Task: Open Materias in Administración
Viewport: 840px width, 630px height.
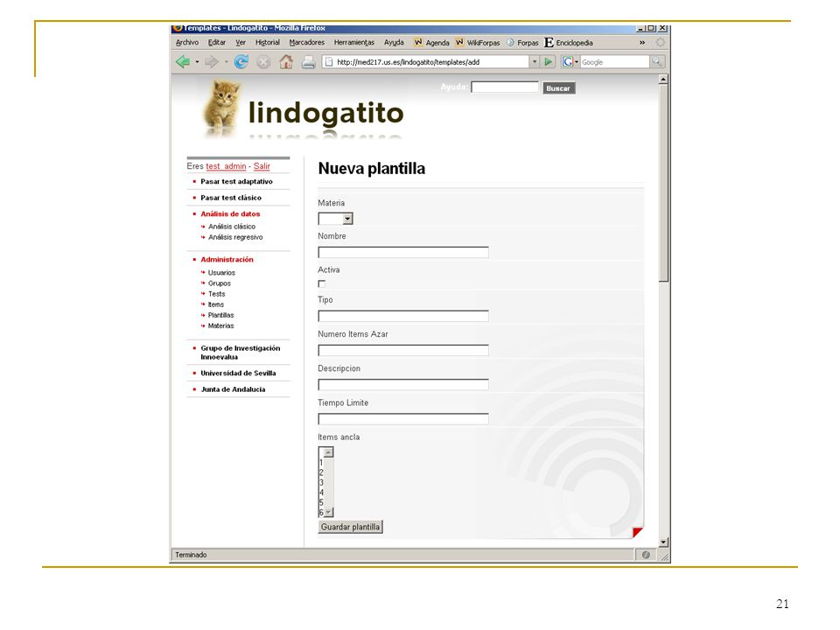Action: 220,325
